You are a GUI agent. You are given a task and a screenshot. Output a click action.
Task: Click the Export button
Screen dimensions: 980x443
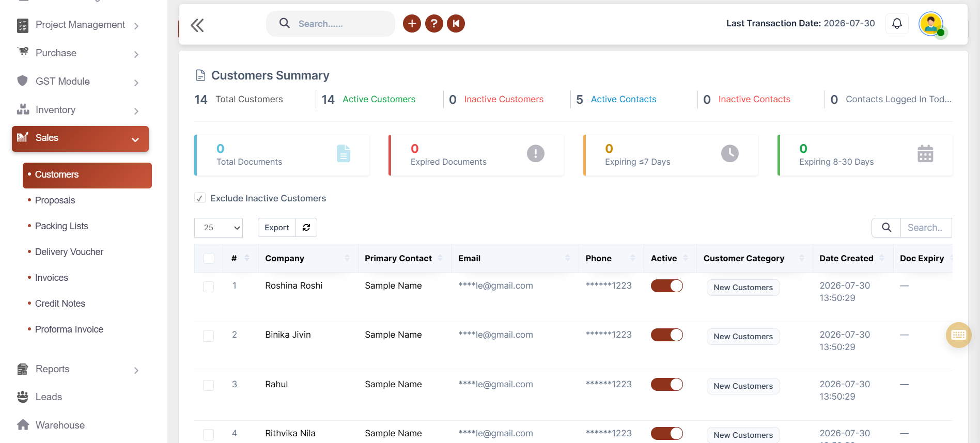[x=277, y=228]
